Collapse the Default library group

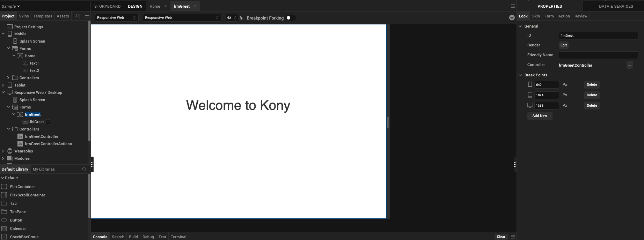(3, 178)
